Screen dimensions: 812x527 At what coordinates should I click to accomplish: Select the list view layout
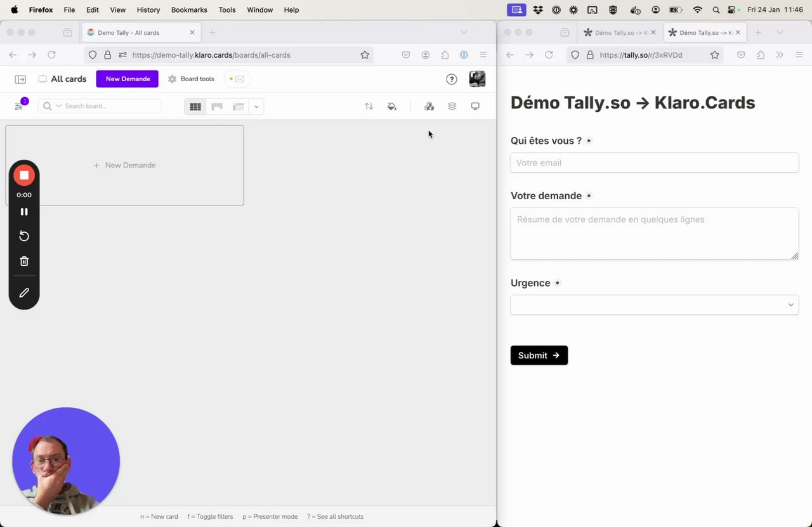tap(239, 107)
